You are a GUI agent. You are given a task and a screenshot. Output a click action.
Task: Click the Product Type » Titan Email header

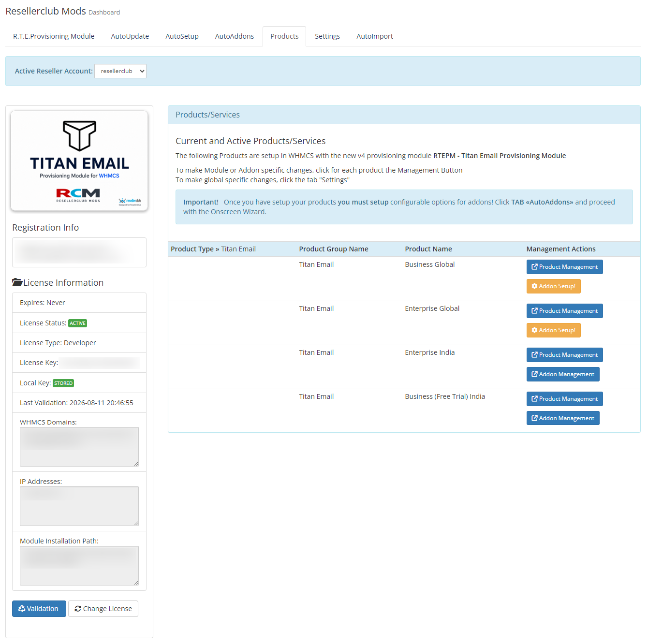pos(213,249)
